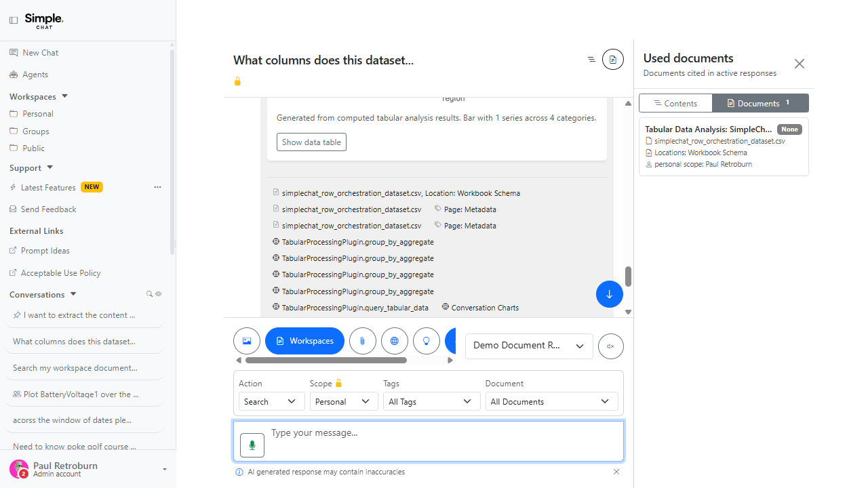Search conversations using the magnifier icon
The width and height of the screenshot is (868, 488).
tap(150, 294)
